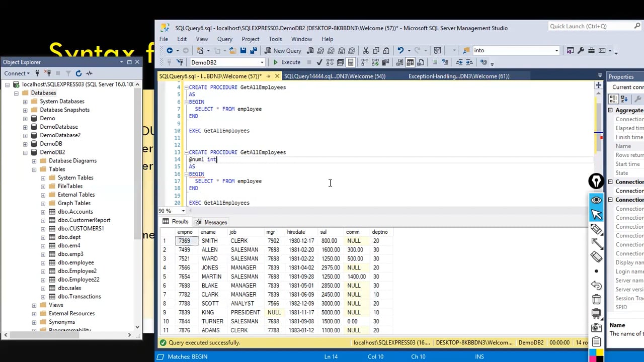Image resolution: width=644 pixels, height=362 pixels.
Task: Switch to the SQLQuery14444.sql tab
Action: coord(335,76)
